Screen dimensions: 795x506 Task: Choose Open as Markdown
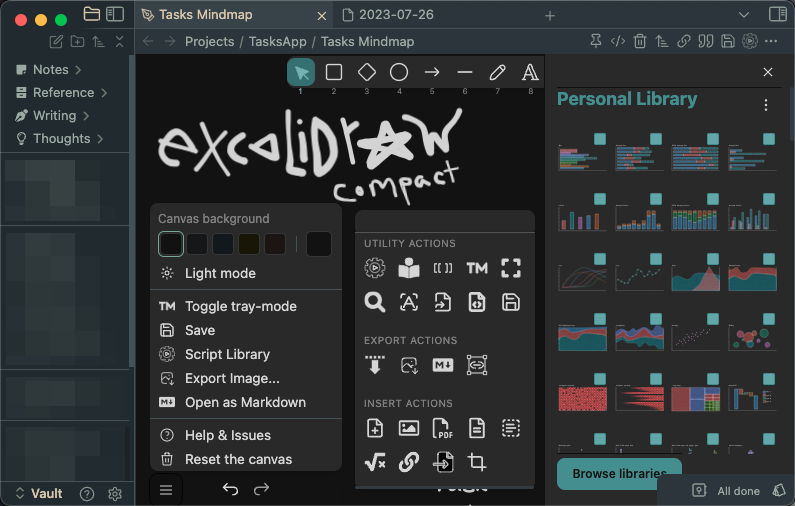click(246, 403)
